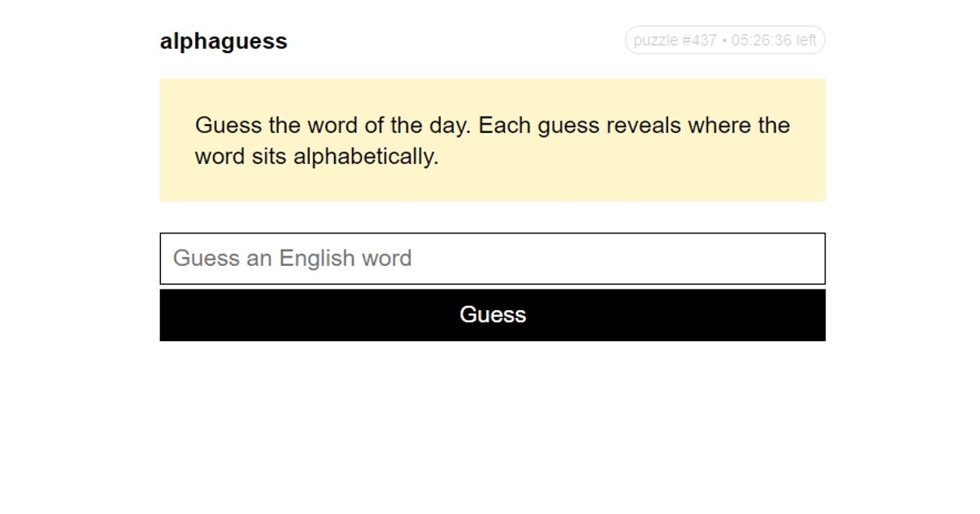This screenshot has height=514, width=980.
Task: Click the placeholder text 'Guess an English word'
Action: click(x=292, y=259)
